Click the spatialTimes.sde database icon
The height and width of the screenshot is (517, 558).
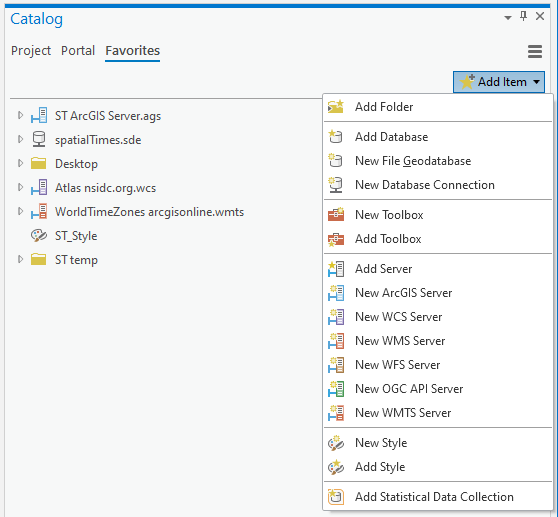pos(38,139)
